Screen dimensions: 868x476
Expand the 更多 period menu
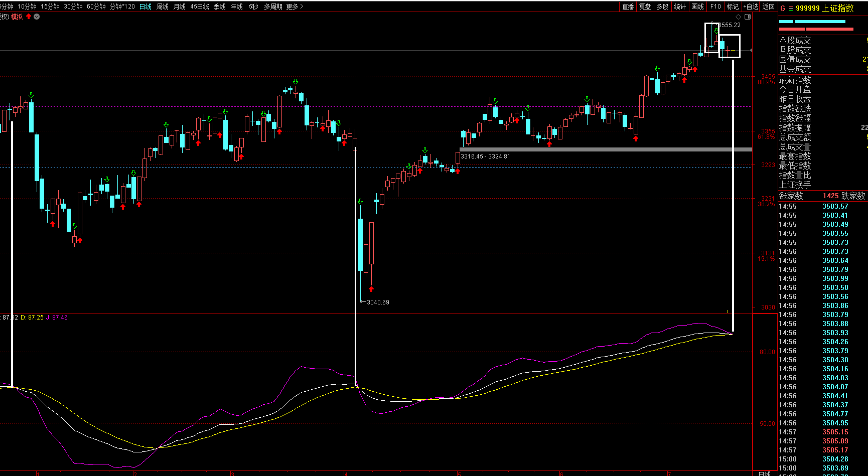pyautogui.click(x=295, y=7)
